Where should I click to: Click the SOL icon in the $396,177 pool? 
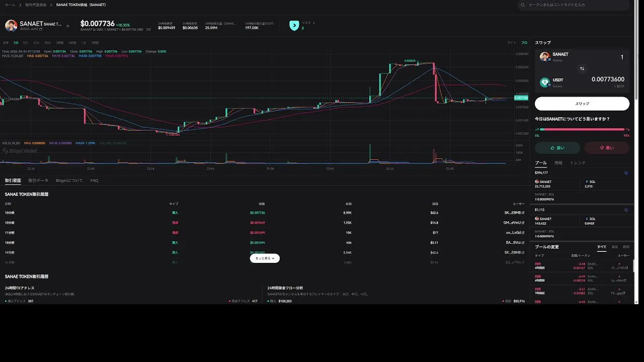tap(587, 182)
